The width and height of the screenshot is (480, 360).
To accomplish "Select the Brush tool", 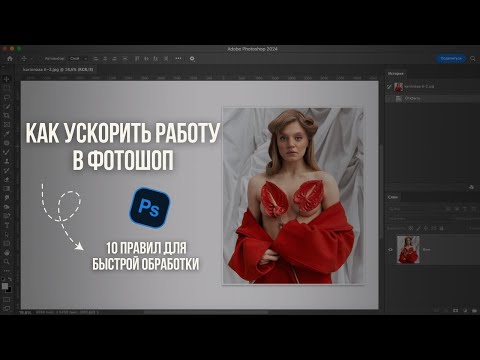I will coord(6,152).
